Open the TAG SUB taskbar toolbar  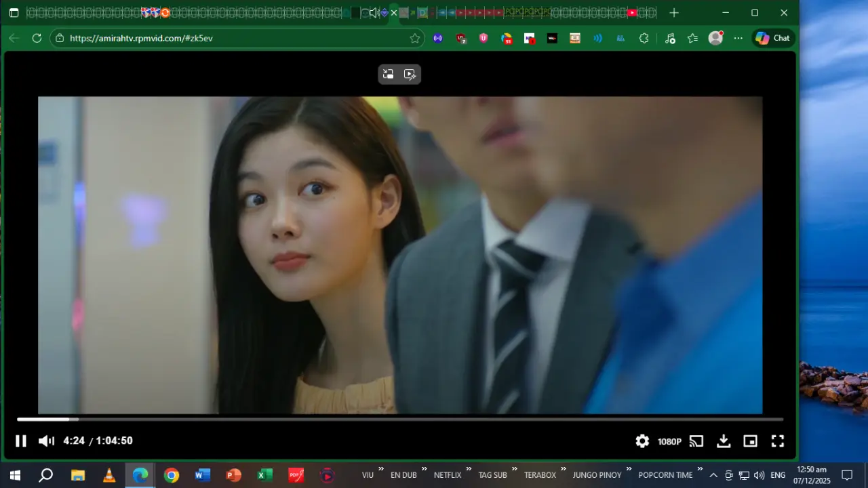pos(493,475)
